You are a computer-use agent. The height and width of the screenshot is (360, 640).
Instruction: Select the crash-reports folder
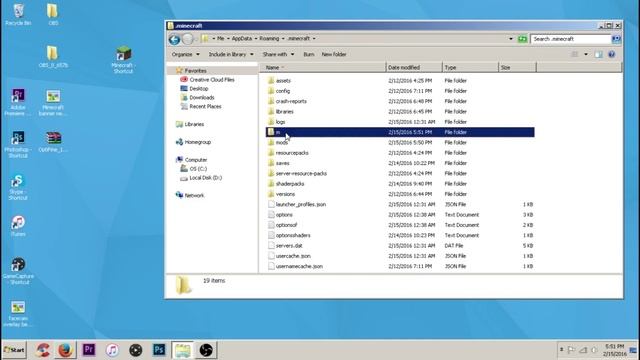tap(291, 101)
